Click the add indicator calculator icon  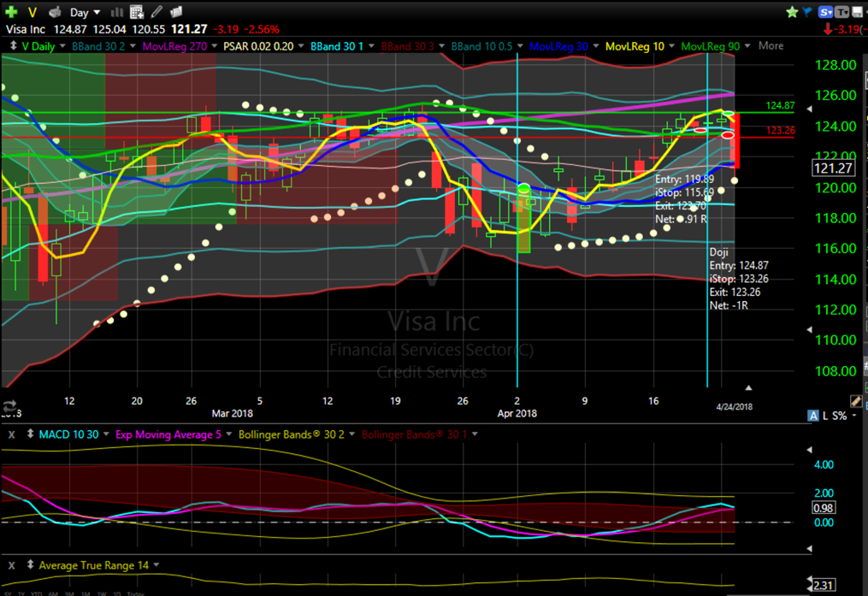click(x=137, y=12)
